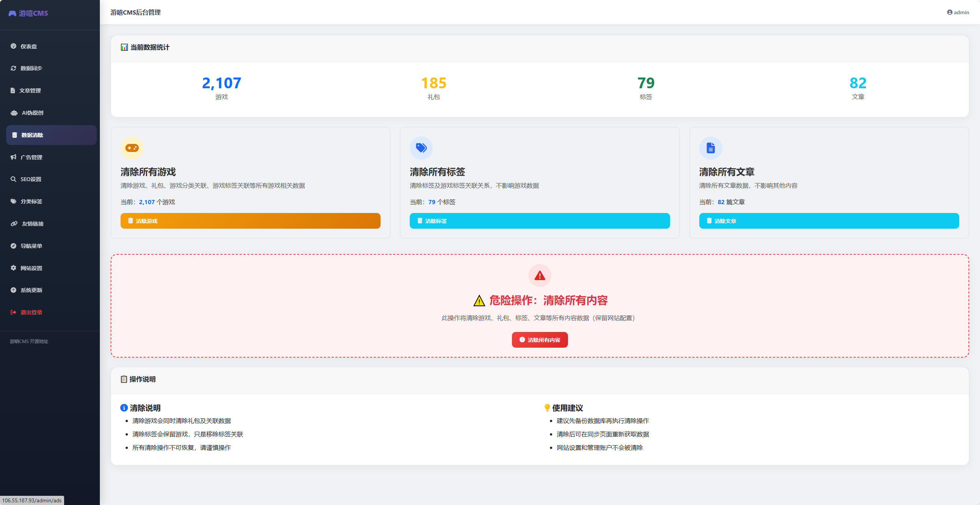The width and height of the screenshot is (980, 505).
Task: Click the tags icon beside 分类标签
Action: [13, 201]
